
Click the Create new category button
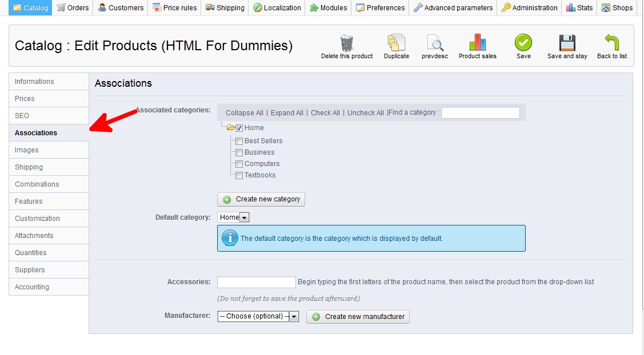tap(261, 199)
